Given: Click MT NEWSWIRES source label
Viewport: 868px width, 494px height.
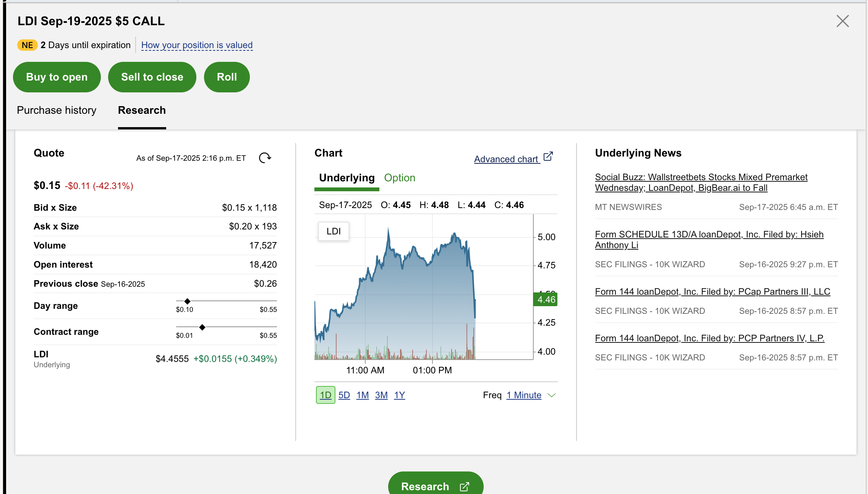Looking at the screenshot, I should point(628,207).
